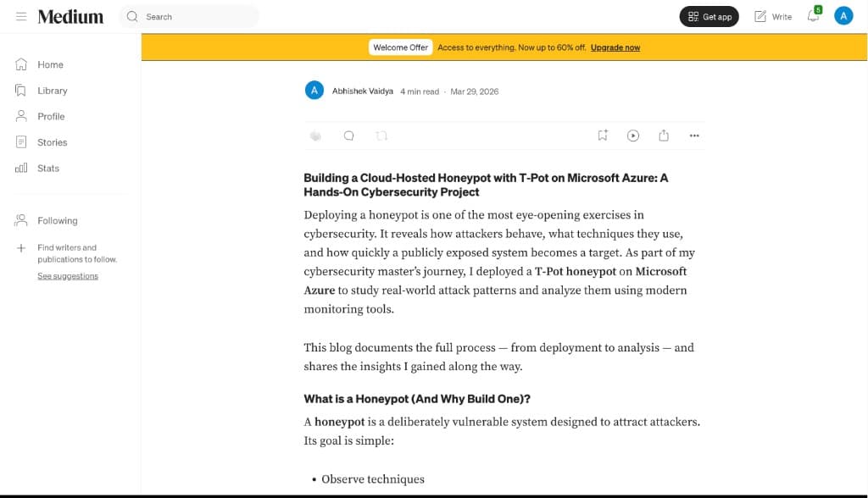868x498 pixels.
Task: Click the Medium logo
Action: click(70, 17)
